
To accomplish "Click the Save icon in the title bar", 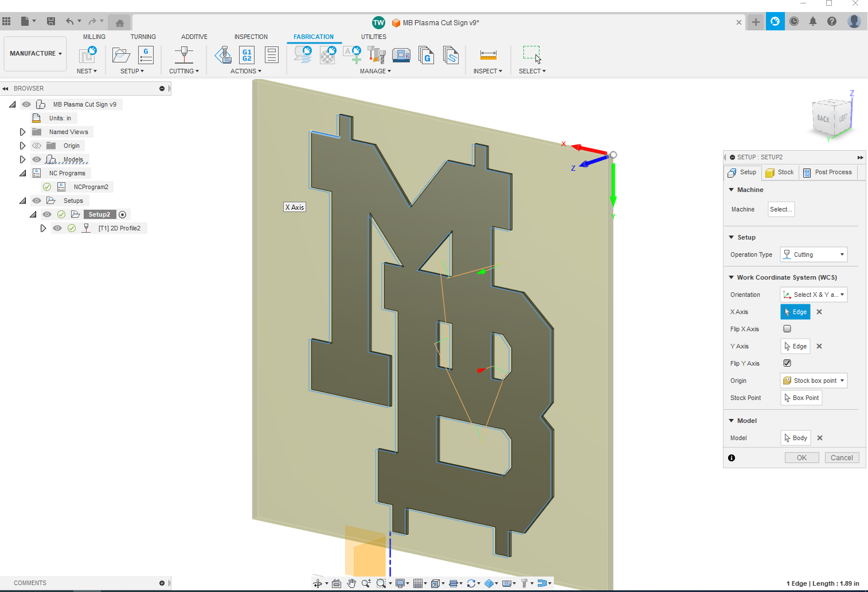I will tap(51, 22).
